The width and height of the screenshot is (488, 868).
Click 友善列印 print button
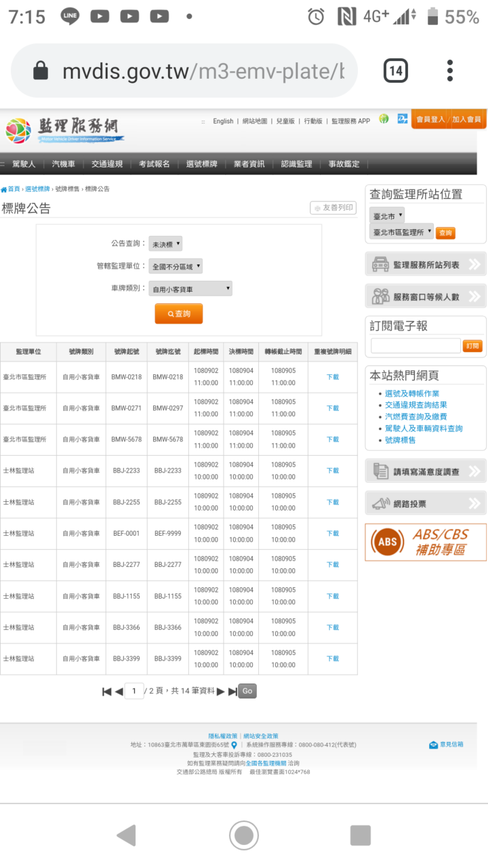point(333,208)
